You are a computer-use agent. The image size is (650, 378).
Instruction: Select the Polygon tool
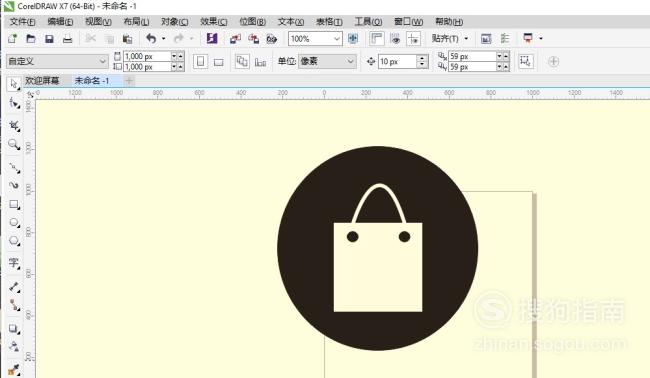pyautogui.click(x=14, y=241)
